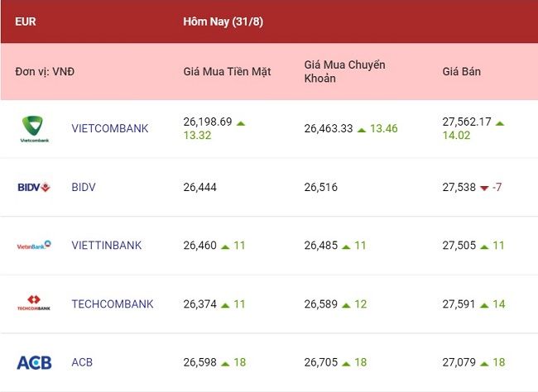Image resolution: width=538 pixels, height=392 pixels.
Task: Click the ACB logo icon
Action: click(34, 362)
